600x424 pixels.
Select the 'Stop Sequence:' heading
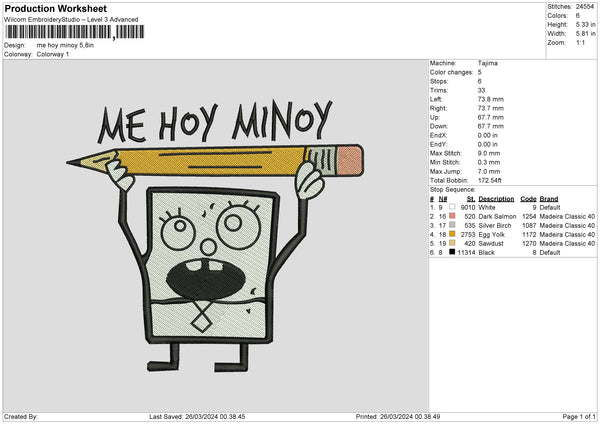tap(453, 189)
